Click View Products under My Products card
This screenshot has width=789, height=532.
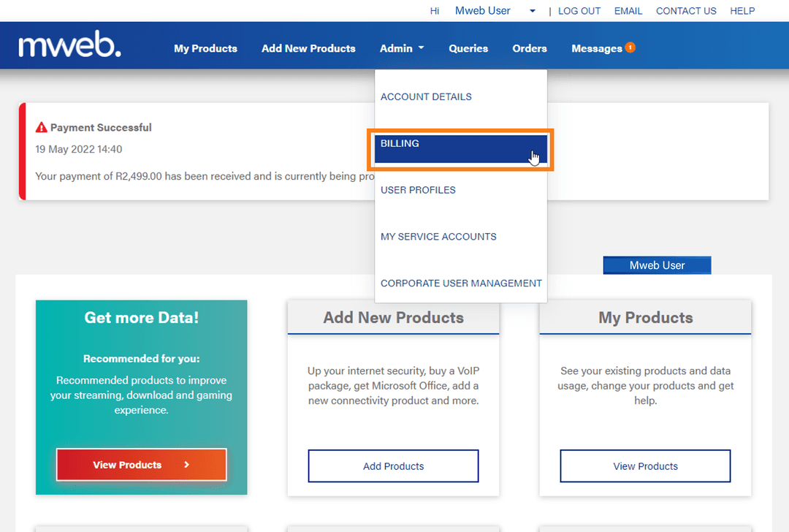click(645, 465)
